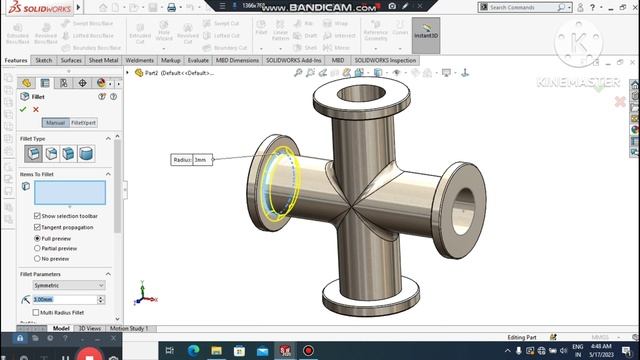Show more manager tabs arrow
The image size is (640, 360).
118,84
